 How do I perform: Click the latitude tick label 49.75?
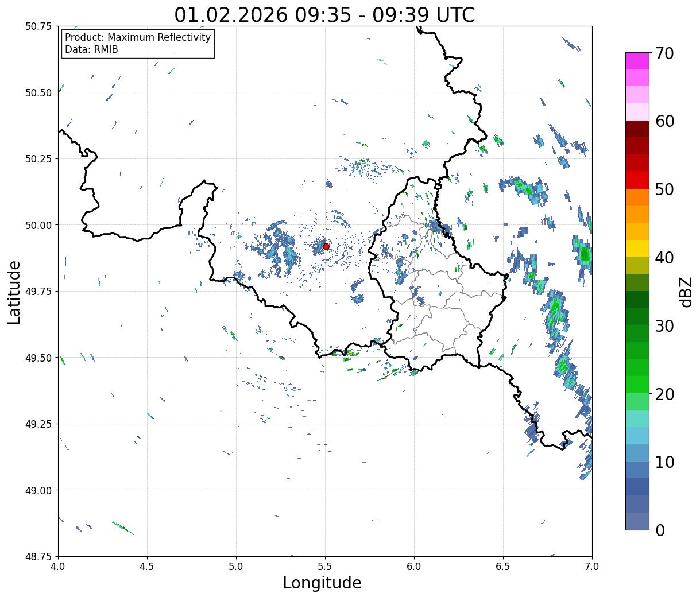click(38, 292)
